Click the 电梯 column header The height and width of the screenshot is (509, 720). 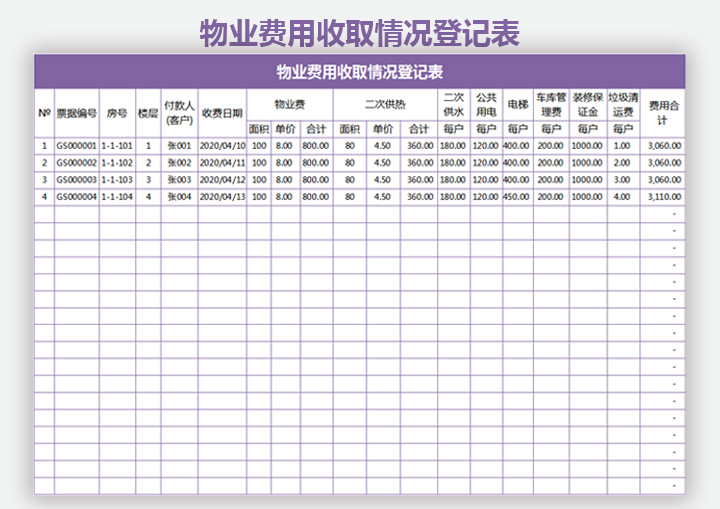coord(518,105)
